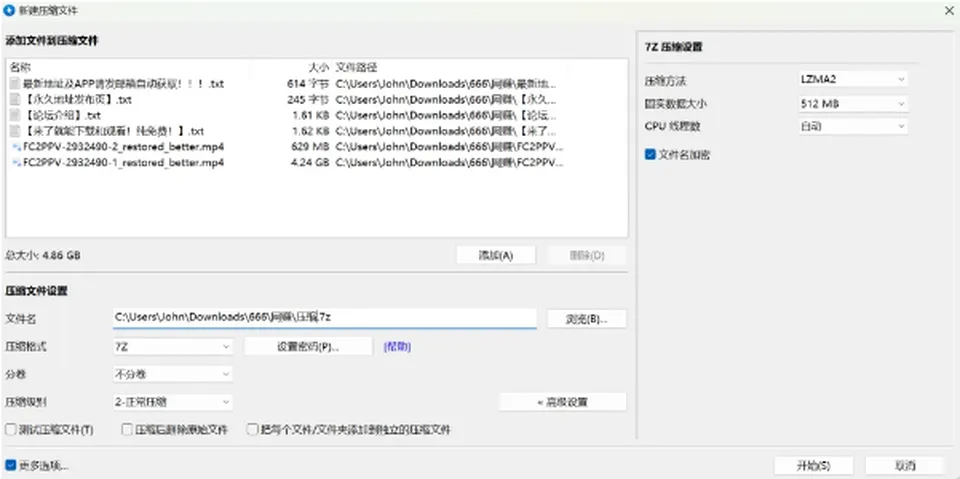Open the 固实数据大小 512 MB dropdown
This screenshot has height=479, width=960.
click(853, 104)
